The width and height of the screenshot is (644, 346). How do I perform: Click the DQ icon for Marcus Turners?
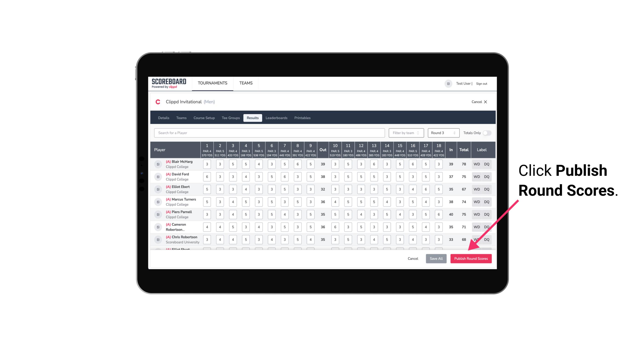click(487, 202)
